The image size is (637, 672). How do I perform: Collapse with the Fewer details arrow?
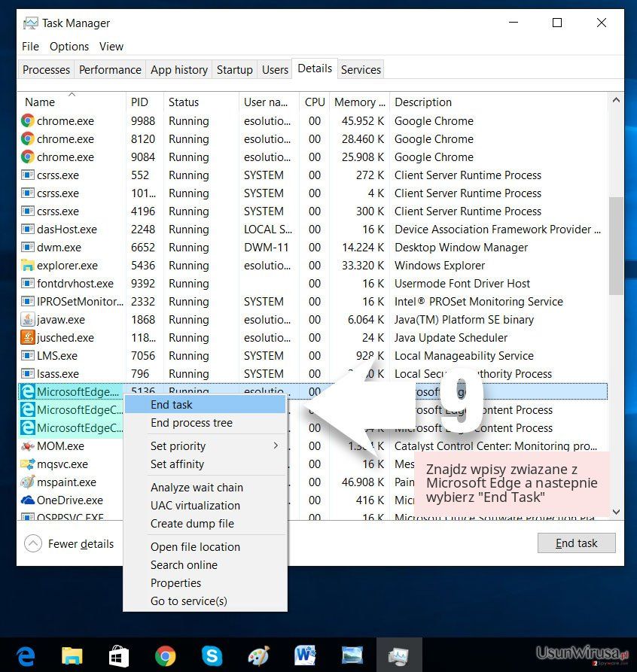coord(33,544)
